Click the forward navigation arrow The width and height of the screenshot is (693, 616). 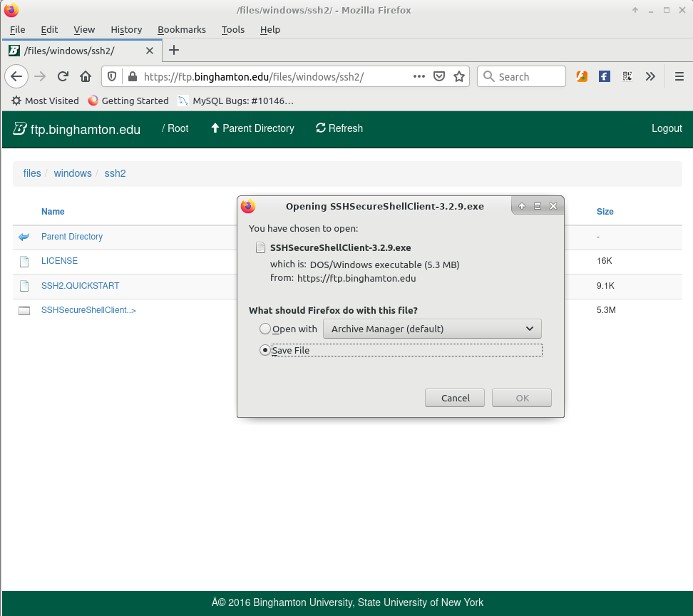click(40, 76)
